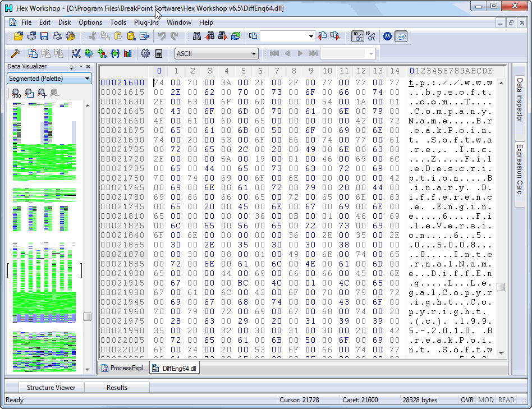Open Find with the binoculars icon
The height and width of the screenshot is (409, 532).
coord(197,36)
